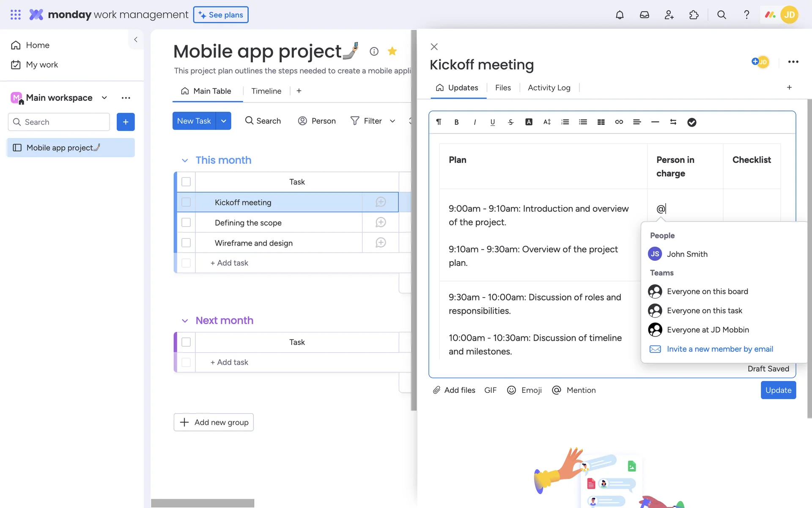812x508 pixels.
Task: Check the Kickoff meeting row checkbox
Action: 186,202
